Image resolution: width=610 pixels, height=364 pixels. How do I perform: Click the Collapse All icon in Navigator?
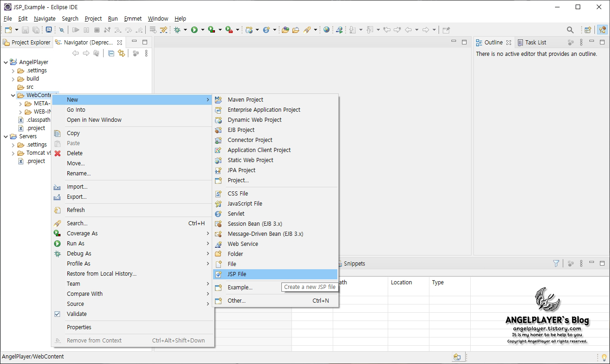coord(111,54)
